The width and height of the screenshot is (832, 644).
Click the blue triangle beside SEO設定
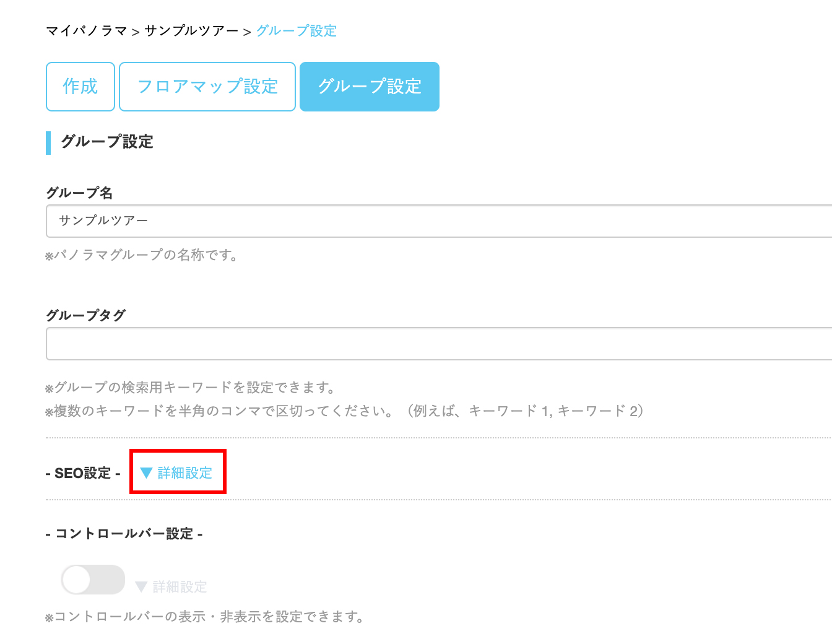click(x=146, y=473)
